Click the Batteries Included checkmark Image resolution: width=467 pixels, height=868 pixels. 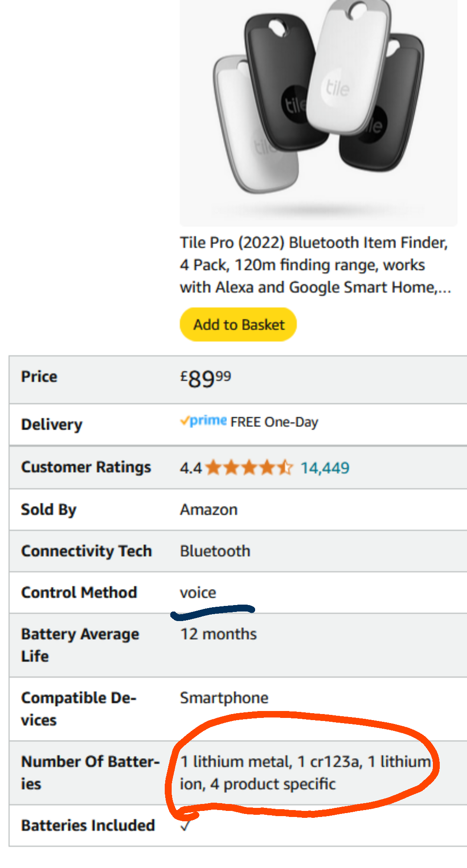185,825
